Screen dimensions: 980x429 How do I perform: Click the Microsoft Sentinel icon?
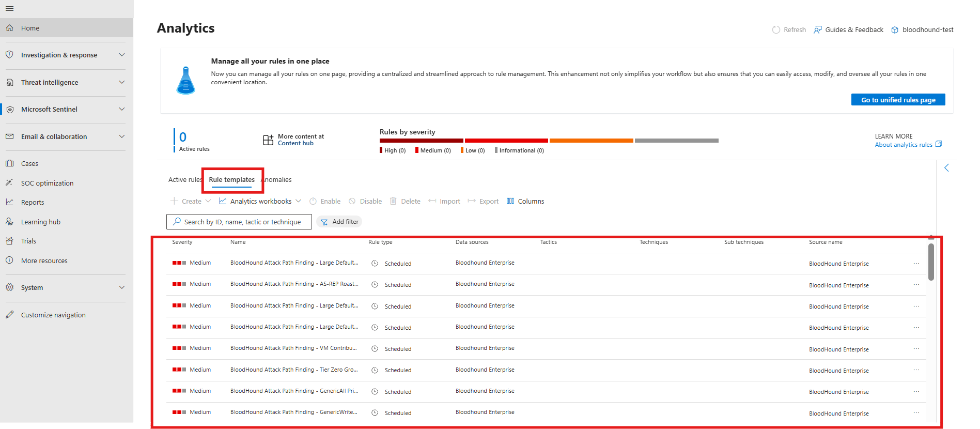pyautogui.click(x=9, y=109)
